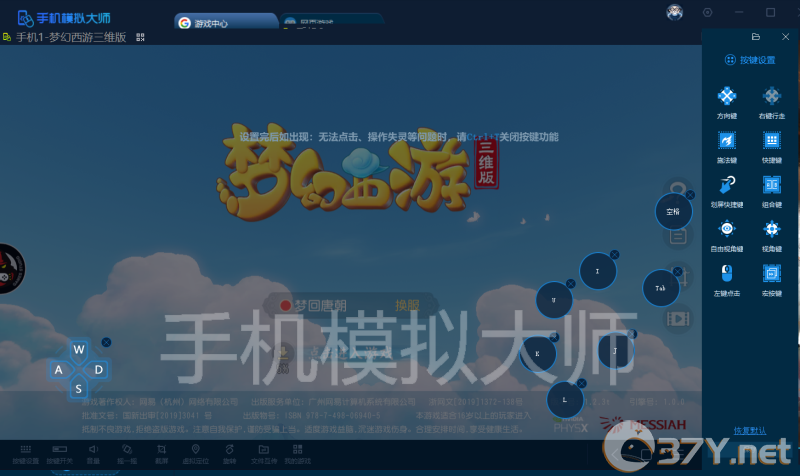Select the 梦回唐朝 server name
Screen dimensions: 800x476
320,306
